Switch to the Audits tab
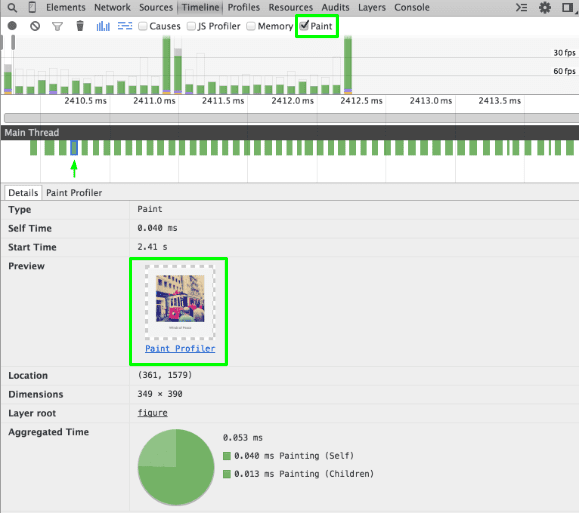 (x=335, y=7)
